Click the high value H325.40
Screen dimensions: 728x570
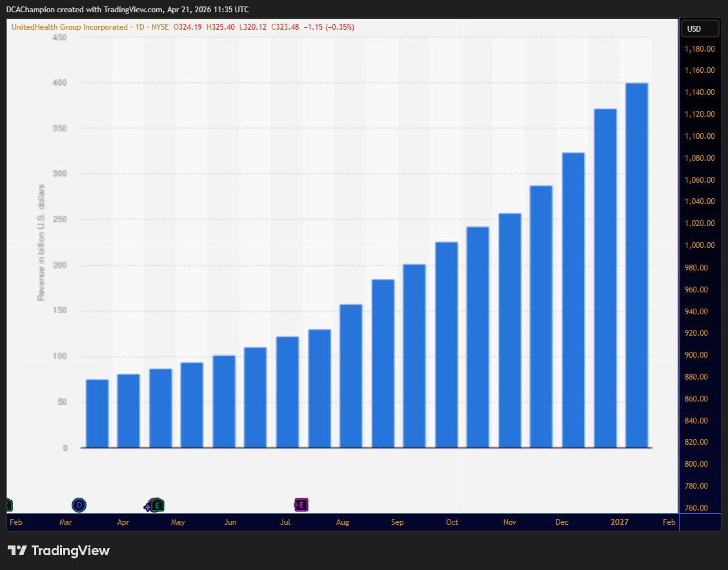click(221, 27)
